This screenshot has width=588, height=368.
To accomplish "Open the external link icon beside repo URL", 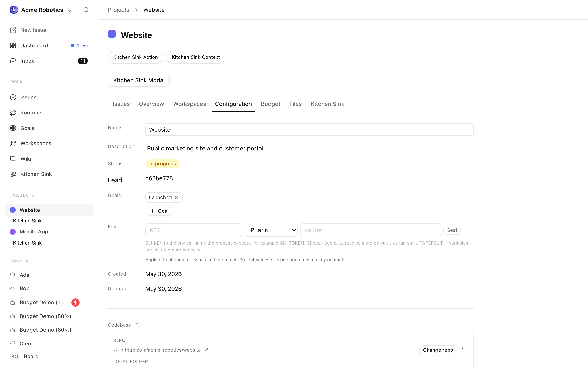I will [x=206, y=350].
